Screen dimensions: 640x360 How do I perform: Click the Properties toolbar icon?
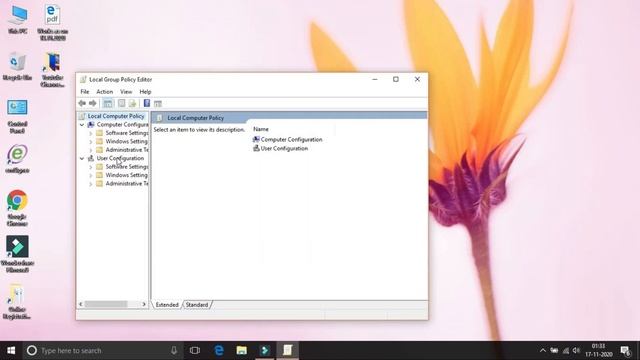click(x=122, y=103)
